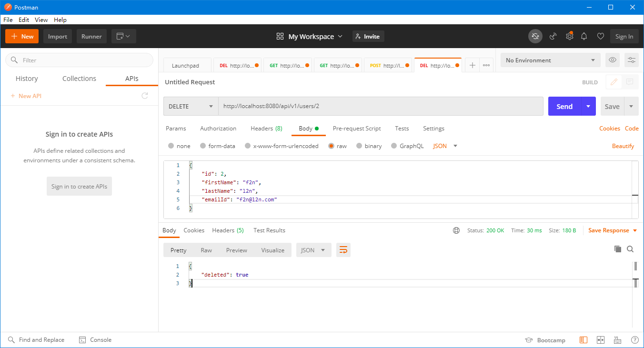
Task: Click the network globe icon near Status
Action: 456,230
